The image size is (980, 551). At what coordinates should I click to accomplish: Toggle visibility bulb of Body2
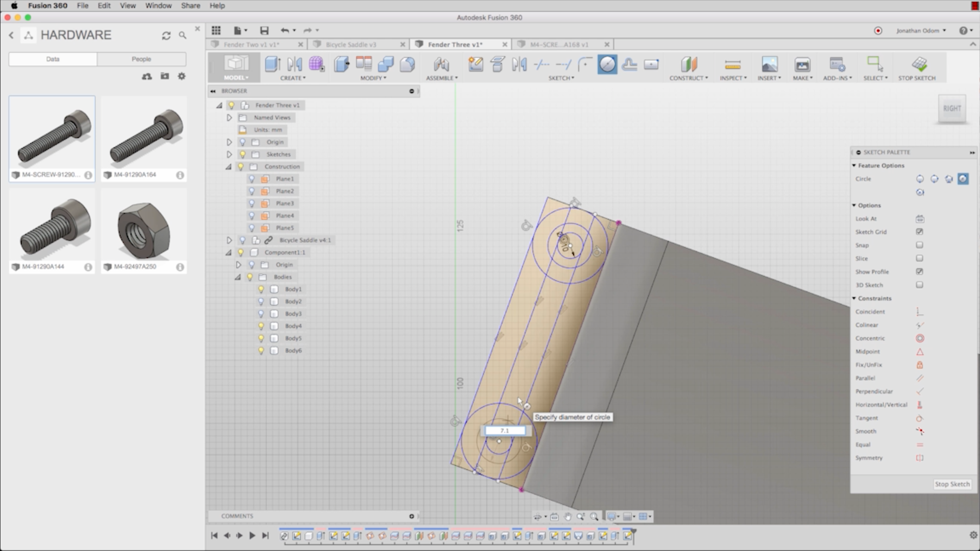click(x=261, y=301)
